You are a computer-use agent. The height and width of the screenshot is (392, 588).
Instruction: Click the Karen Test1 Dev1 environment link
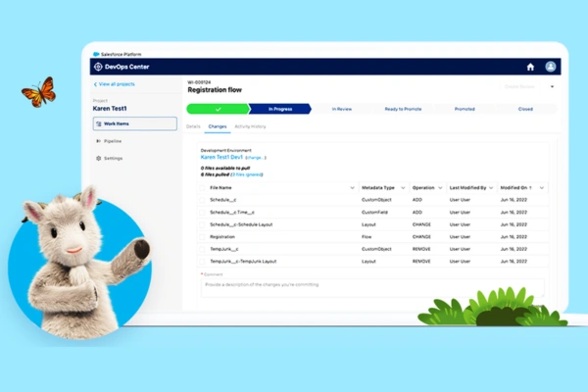point(221,157)
